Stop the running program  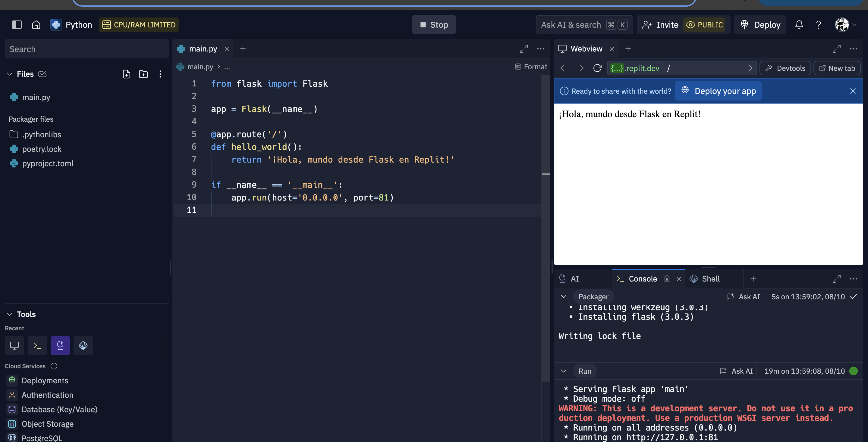click(x=434, y=25)
